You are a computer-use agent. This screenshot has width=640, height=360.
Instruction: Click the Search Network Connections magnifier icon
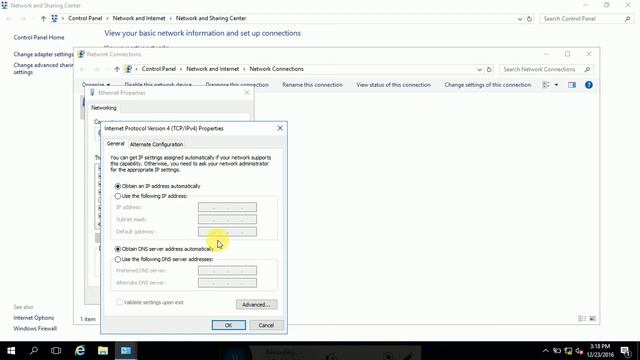[x=587, y=69]
